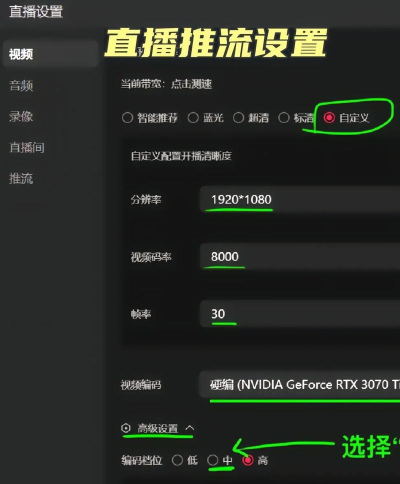Go to the 直播间 settings tab

pyautogui.click(x=27, y=147)
